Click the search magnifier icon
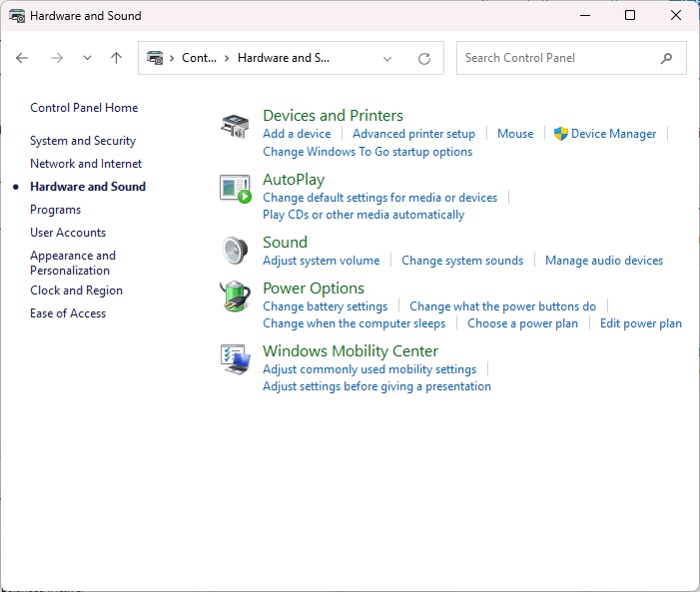 666,58
